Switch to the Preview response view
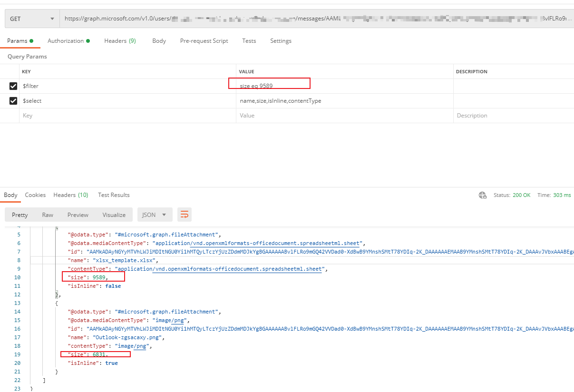This screenshot has height=392, width=574. pyautogui.click(x=78, y=215)
